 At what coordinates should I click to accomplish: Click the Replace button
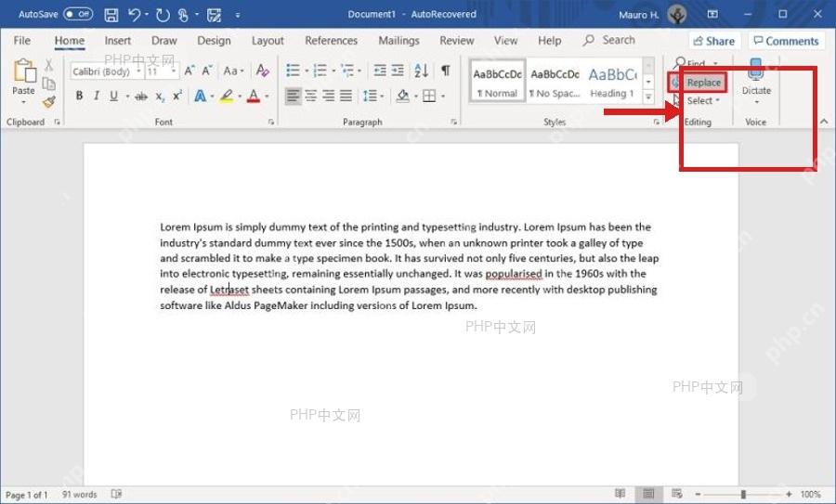point(698,83)
